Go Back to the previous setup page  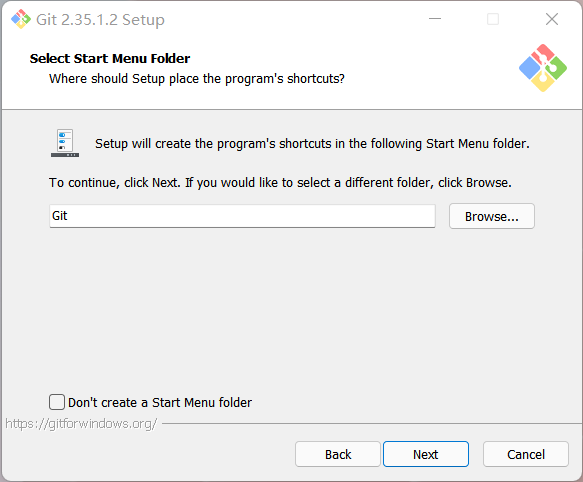coord(338,454)
